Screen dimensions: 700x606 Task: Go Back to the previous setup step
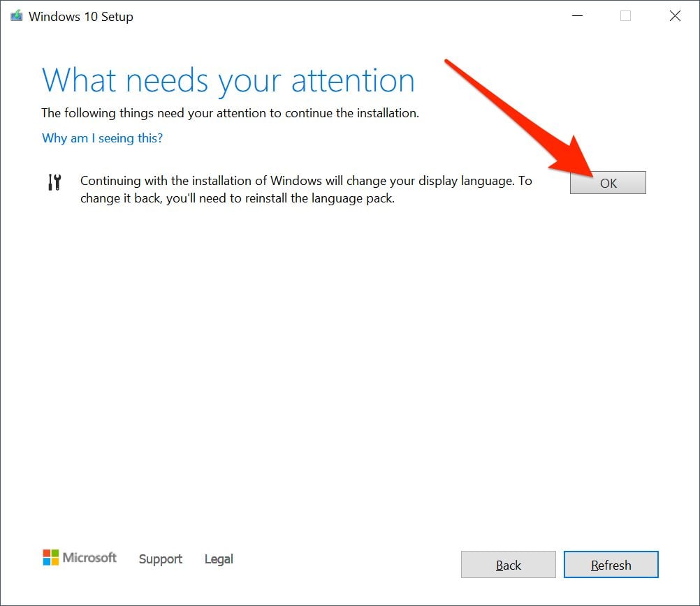(508, 565)
